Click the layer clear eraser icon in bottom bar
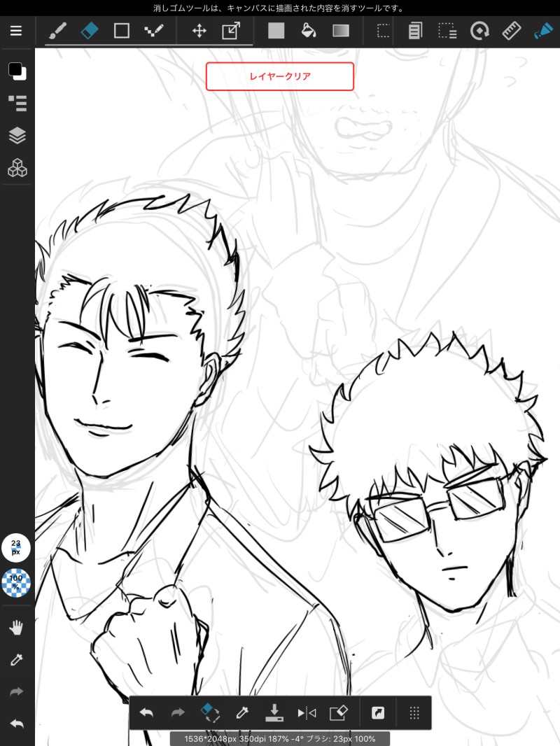The width and height of the screenshot is (560, 746). (338, 712)
